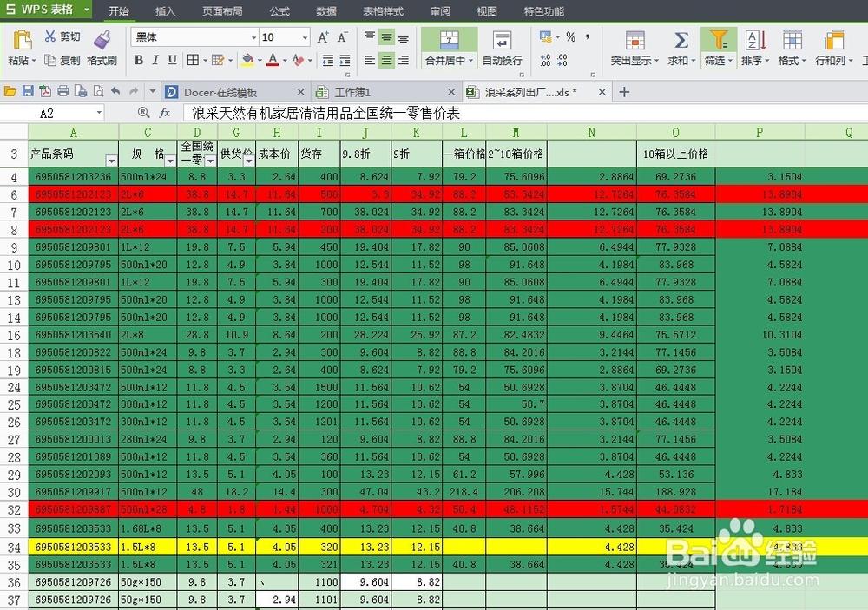Toggle bold formatting
This screenshot has width=868, height=610.
(x=138, y=60)
